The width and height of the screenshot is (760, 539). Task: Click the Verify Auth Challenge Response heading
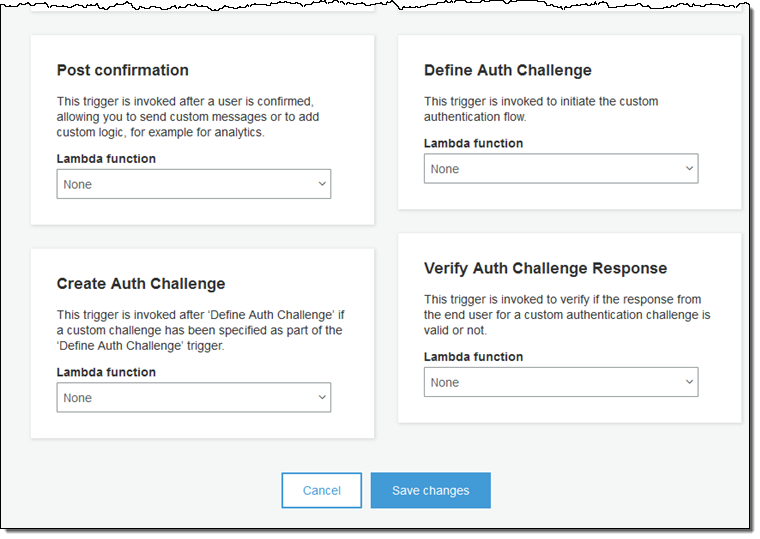pos(545,268)
